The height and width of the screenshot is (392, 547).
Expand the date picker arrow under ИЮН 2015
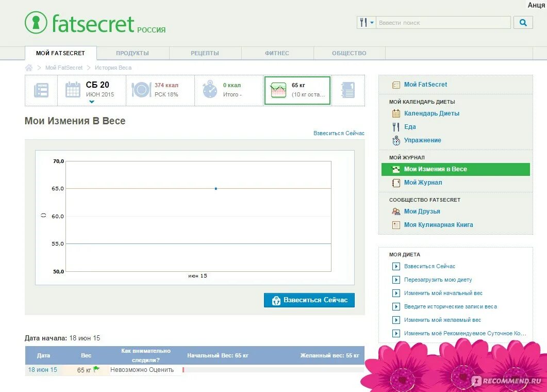pyautogui.click(x=92, y=102)
